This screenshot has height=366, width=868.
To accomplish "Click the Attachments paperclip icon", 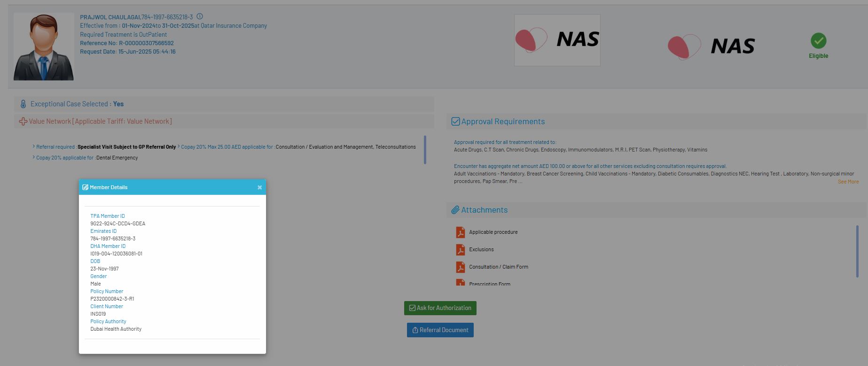I will (x=455, y=210).
